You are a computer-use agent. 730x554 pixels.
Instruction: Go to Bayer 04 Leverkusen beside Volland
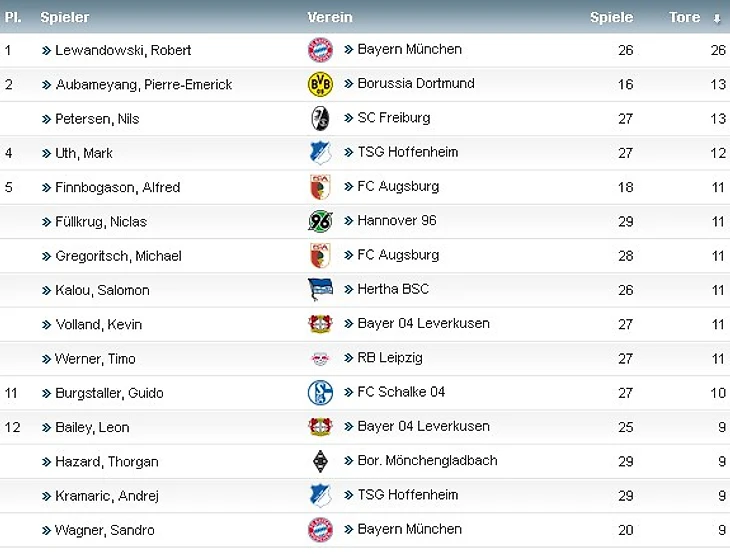(423, 324)
